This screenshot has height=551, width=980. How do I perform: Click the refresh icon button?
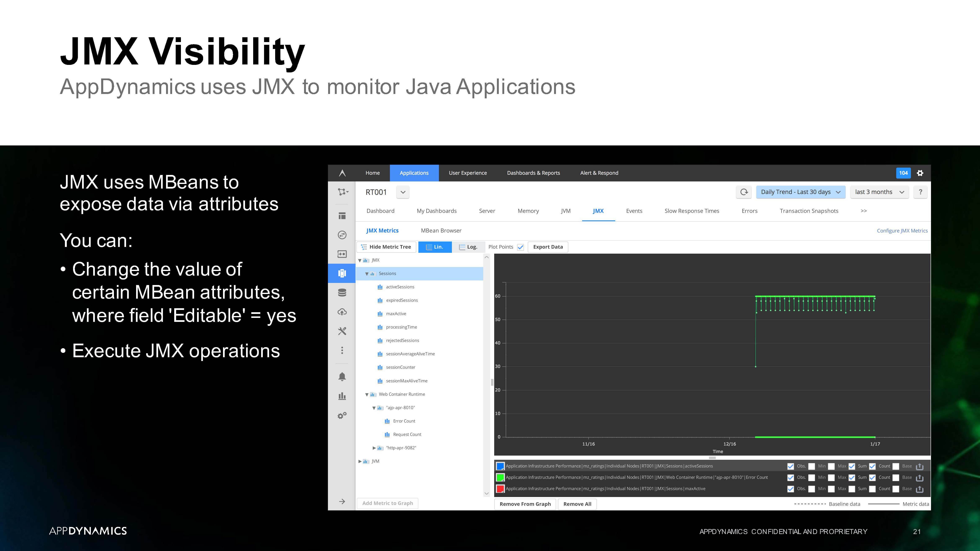pos(744,192)
